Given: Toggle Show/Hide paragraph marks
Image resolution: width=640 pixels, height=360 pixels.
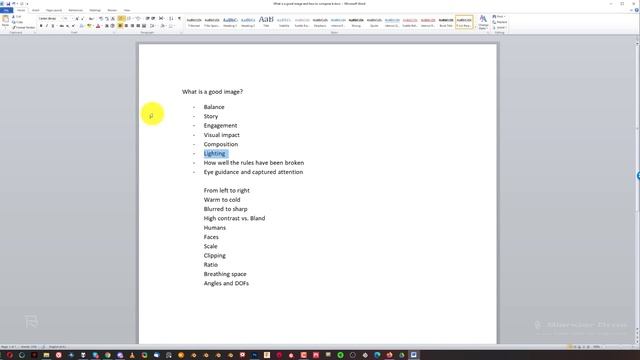Looking at the screenshot, I should click(x=179, y=18).
